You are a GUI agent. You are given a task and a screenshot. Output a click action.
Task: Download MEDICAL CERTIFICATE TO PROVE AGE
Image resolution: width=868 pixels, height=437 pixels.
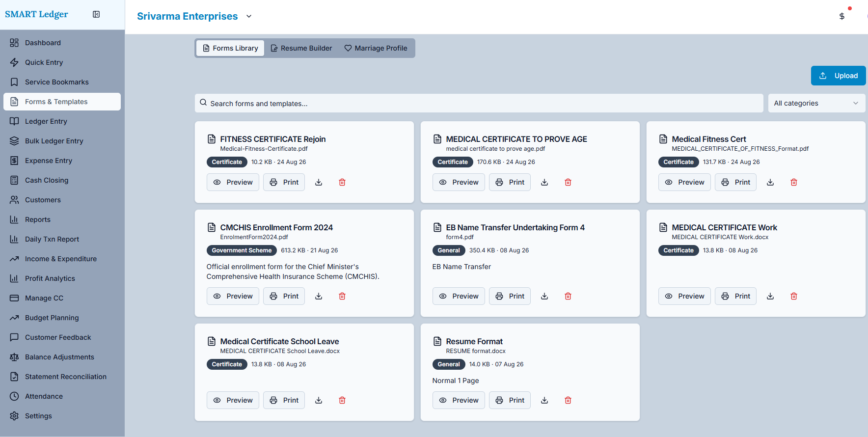click(x=544, y=182)
